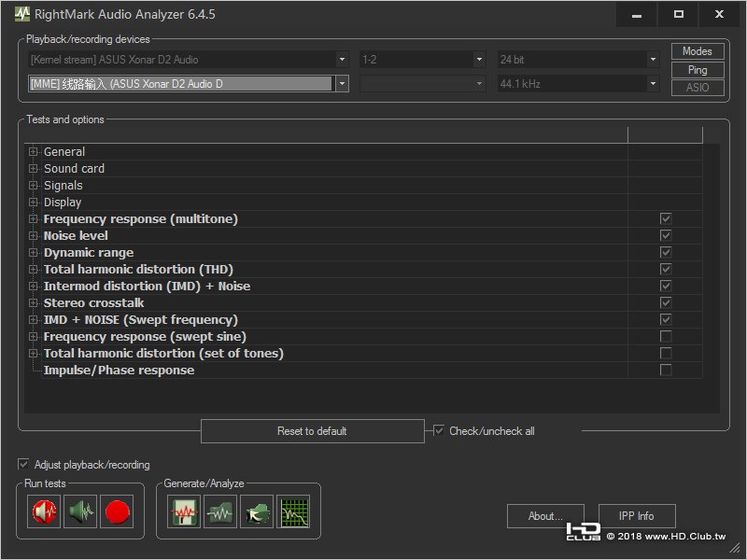Expand the Stereo crosstalk settings
Viewport: 747px width, 560px height.
(x=33, y=302)
